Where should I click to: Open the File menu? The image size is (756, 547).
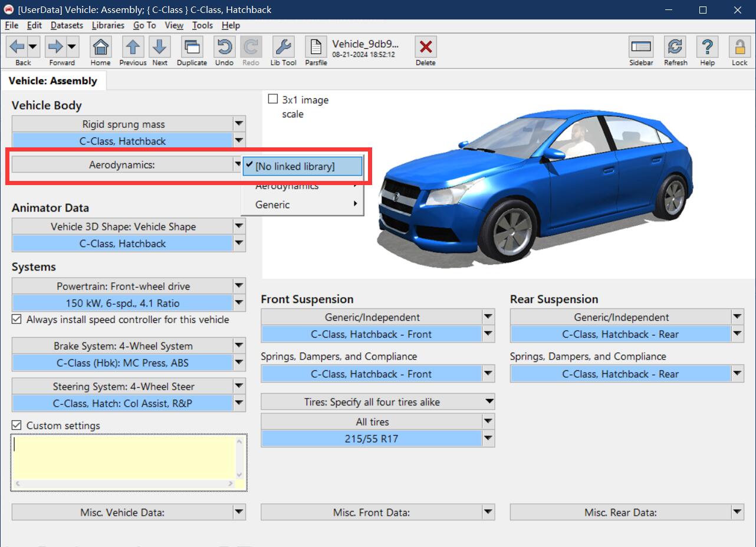click(12, 25)
